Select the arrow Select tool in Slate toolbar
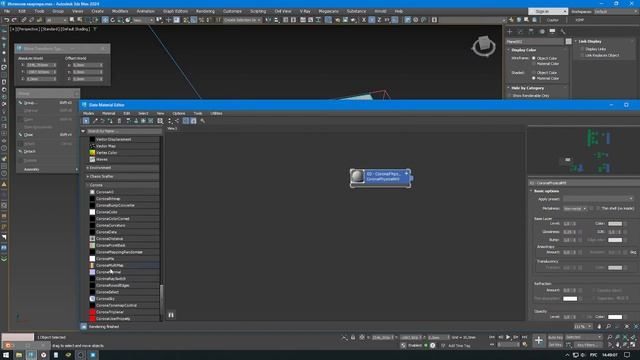The width and height of the screenshot is (640, 360). [86, 121]
